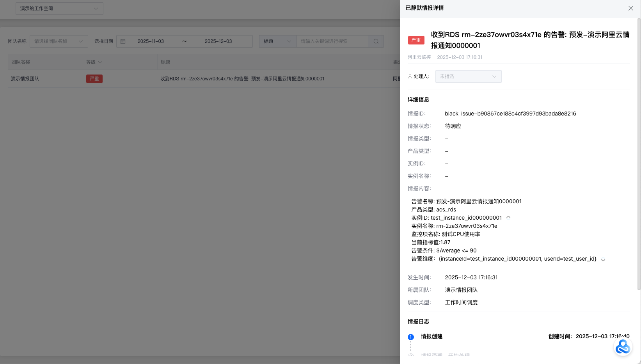Click the icon beside 实例ID test_instance_id
Screen dimensions: 641x364
click(x=508, y=218)
